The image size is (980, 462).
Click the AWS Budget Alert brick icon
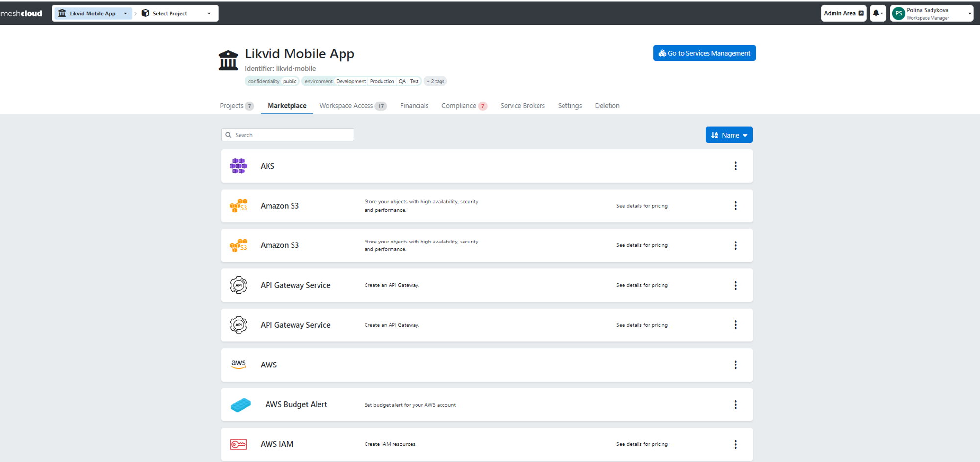241,405
